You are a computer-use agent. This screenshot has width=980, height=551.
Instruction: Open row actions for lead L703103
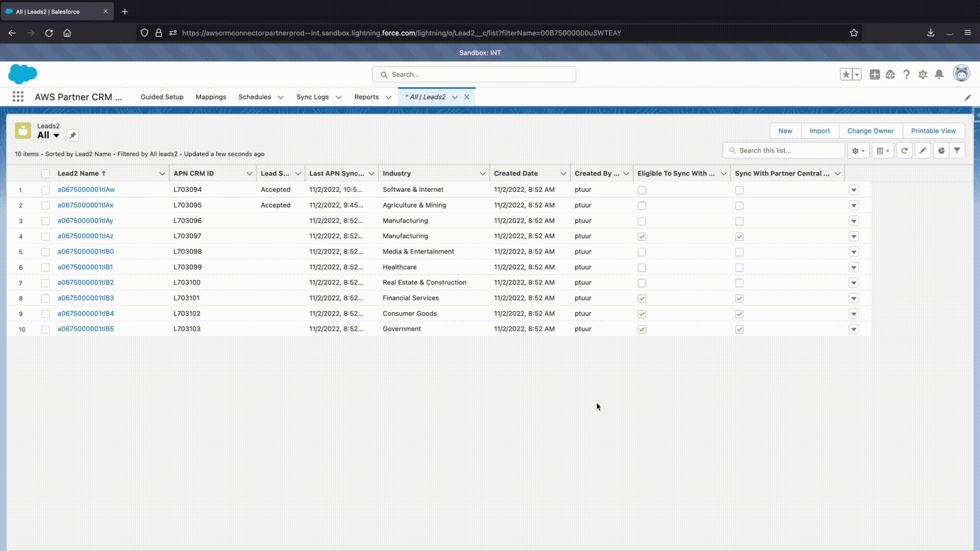point(854,329)
